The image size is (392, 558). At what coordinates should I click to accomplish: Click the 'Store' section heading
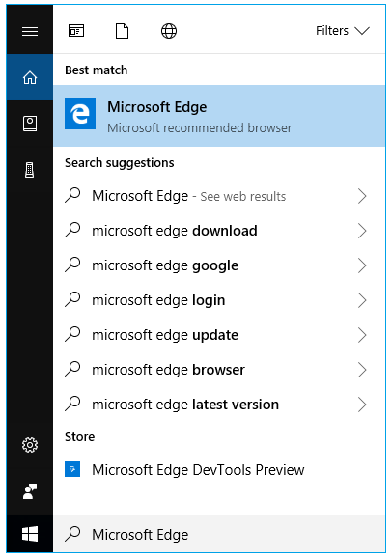[x=80, y=437]
